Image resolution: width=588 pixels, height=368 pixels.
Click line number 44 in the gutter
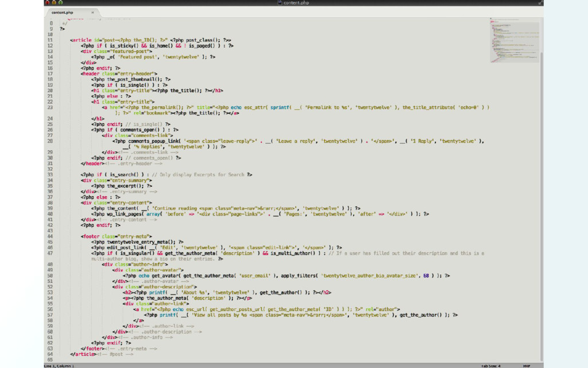click(51, 236)
